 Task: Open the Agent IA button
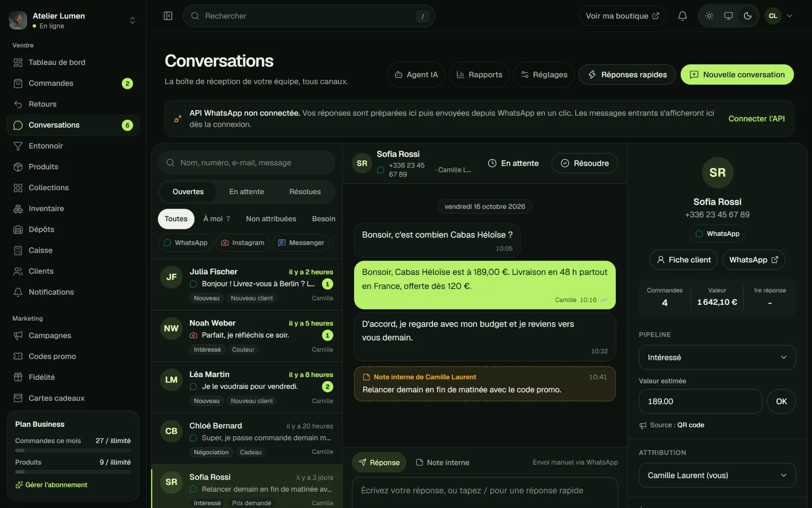[x=416, y=75]
